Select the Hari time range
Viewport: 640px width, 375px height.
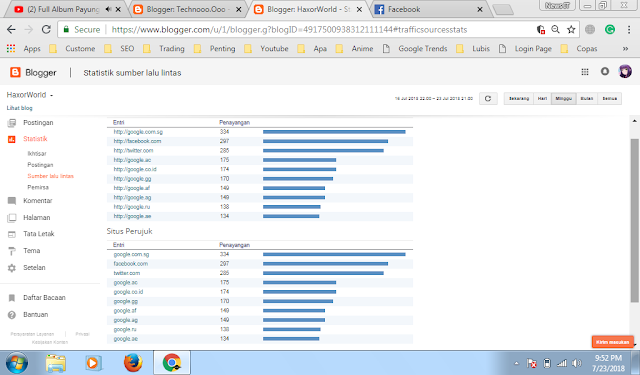tap(542, 98)
